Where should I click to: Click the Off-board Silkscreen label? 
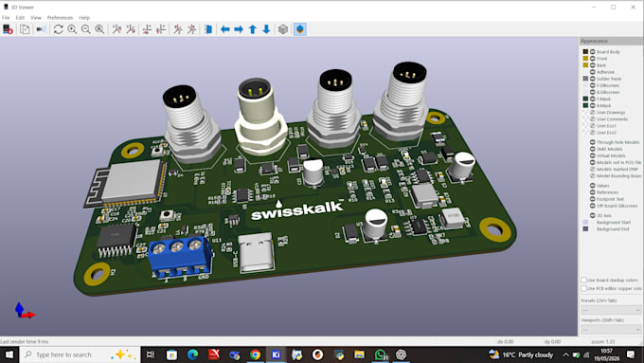tap(617, 206)
